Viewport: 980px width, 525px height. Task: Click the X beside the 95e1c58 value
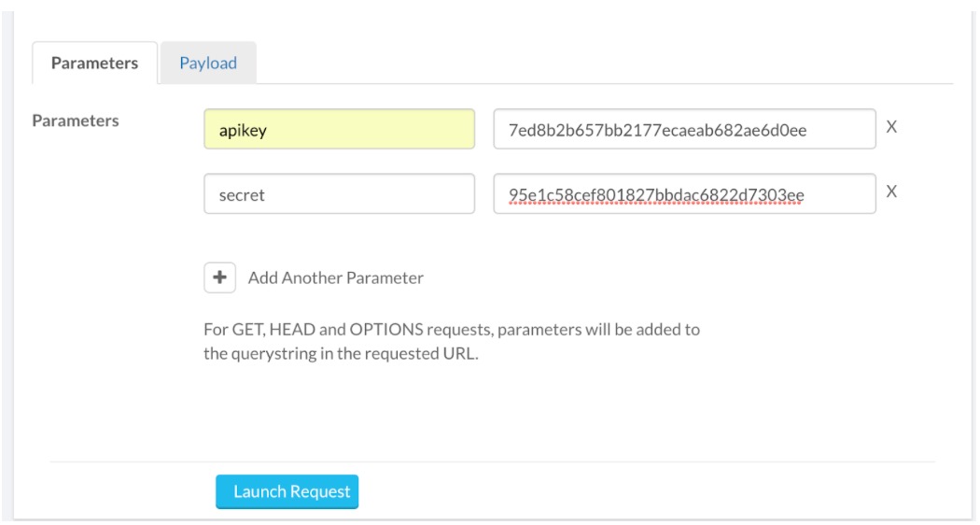coord(891,192)
